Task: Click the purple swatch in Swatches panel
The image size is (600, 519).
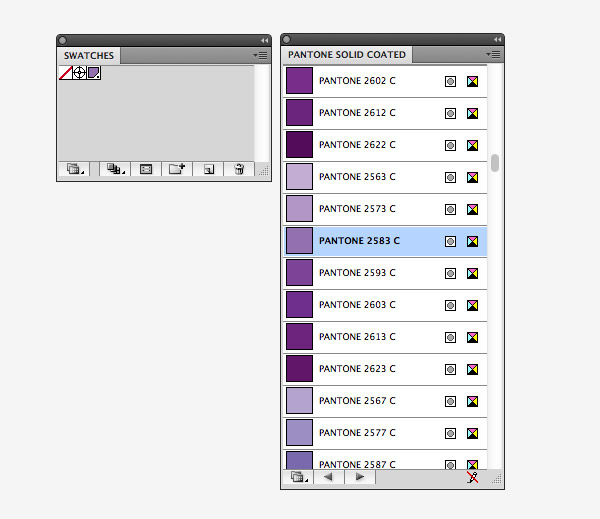Action: click(93, 73)
